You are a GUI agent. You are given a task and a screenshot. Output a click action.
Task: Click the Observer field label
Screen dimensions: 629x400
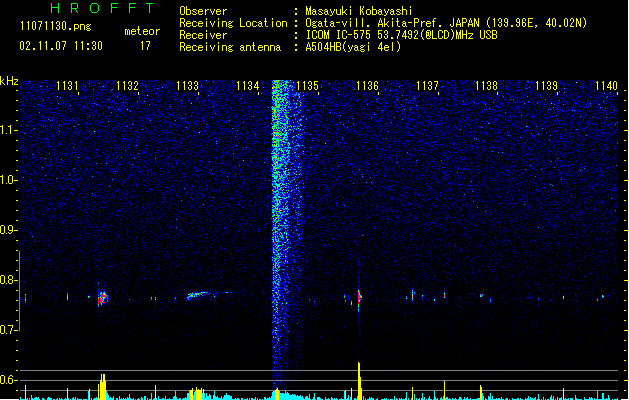pos(203,11)
